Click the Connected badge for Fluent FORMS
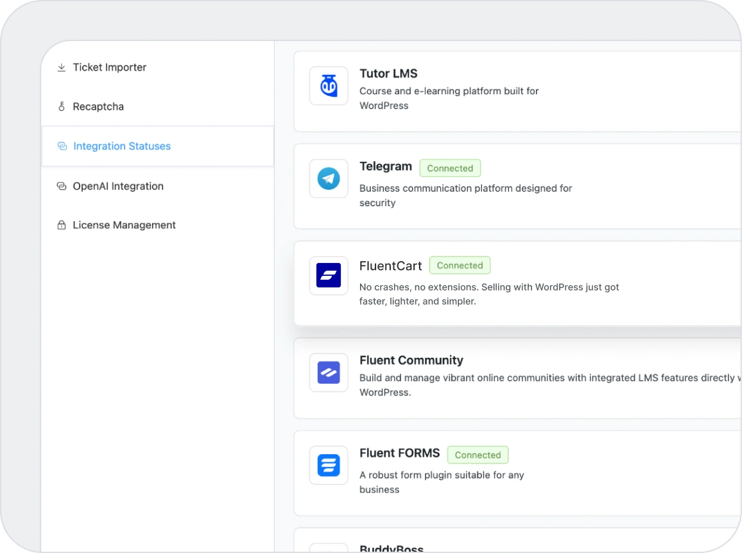 point(477,455)
